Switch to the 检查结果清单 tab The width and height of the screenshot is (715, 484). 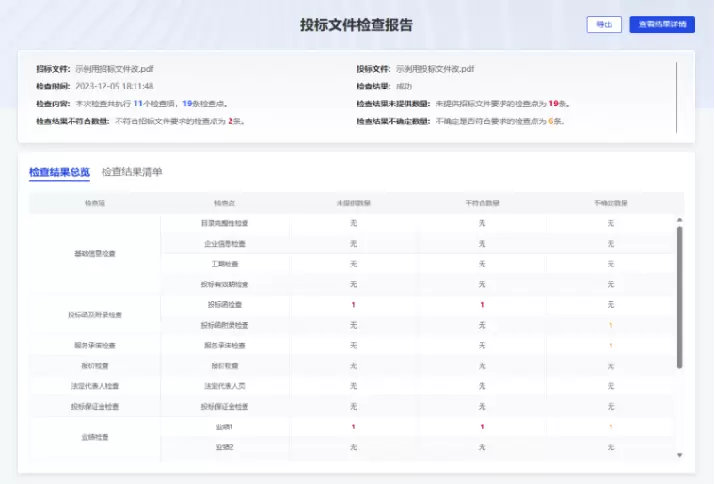tap(132, 172)
